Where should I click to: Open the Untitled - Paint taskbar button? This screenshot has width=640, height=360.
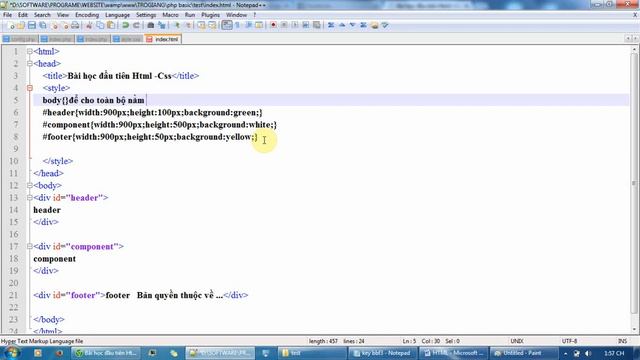pos(523,353)
